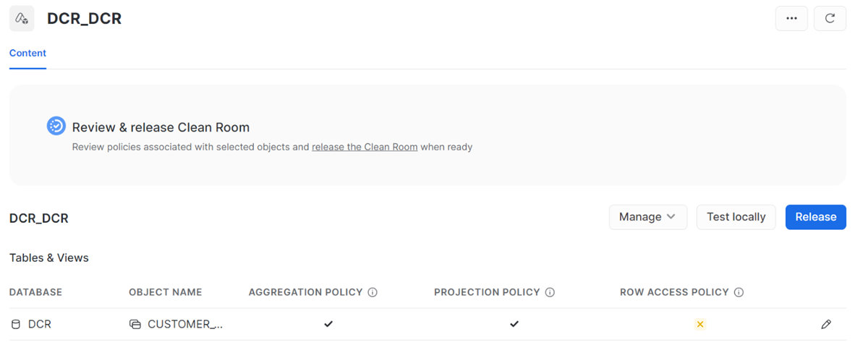Click the refresh icon button
868x363 pixels.
point(830,19)
